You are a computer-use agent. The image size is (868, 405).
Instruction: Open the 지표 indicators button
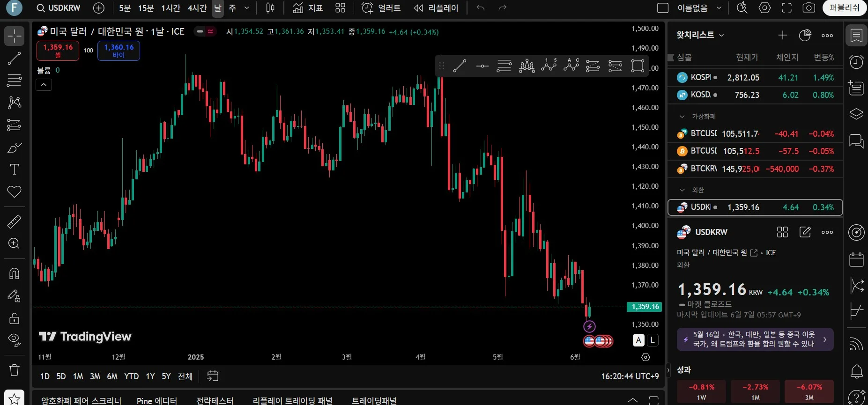pos(307,8)
